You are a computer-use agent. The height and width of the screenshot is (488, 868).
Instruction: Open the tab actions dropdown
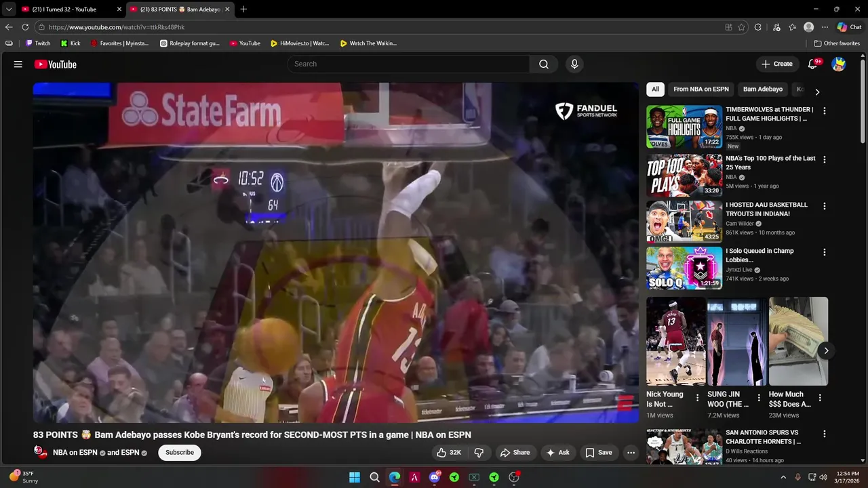point(8,9)
